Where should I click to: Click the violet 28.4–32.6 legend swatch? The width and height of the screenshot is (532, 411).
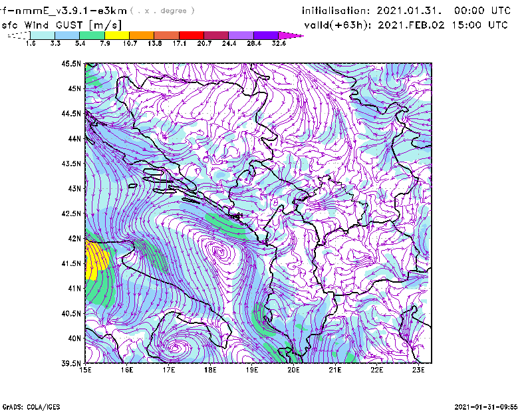tap(265, 35)
